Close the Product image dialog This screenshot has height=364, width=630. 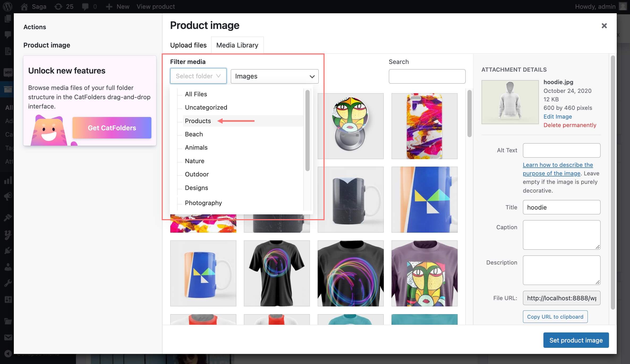(x=604, y=26)
